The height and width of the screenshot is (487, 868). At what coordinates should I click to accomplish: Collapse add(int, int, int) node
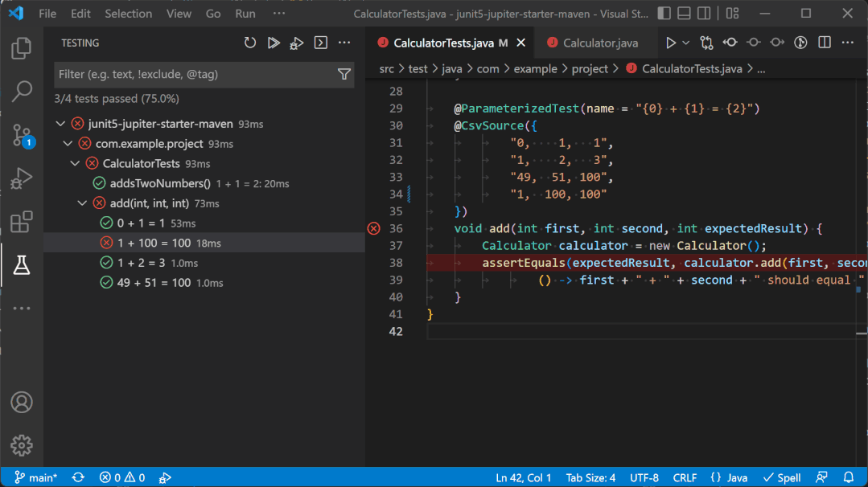[x=82, y=203]
